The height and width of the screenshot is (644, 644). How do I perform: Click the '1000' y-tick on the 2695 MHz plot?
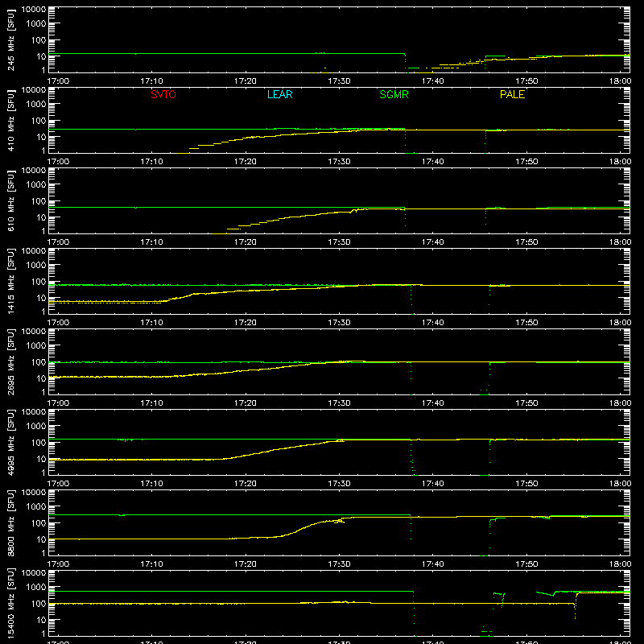coord(36,346)
